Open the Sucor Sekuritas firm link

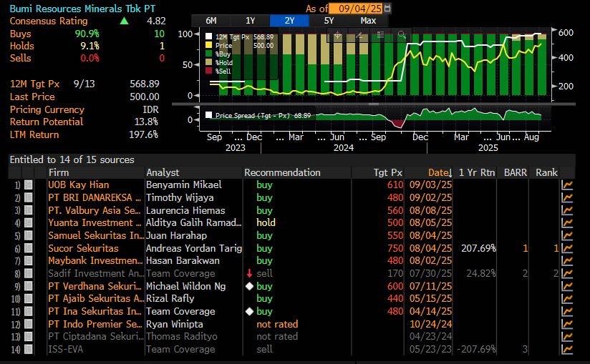click(x=83, y=248)
